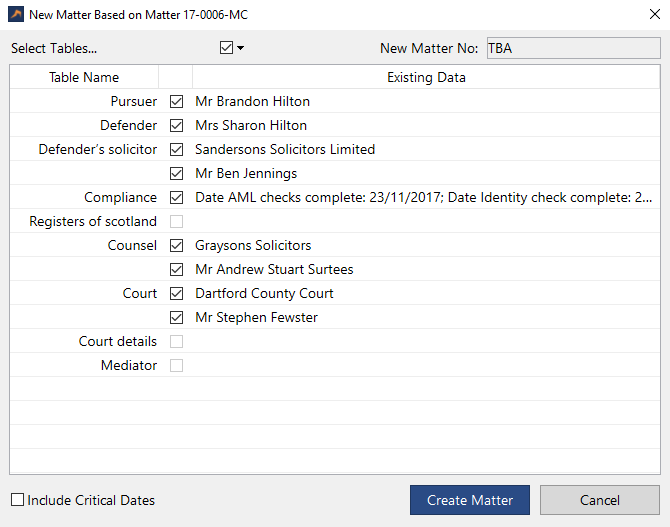Uncheck the Pursuer Mr Brandon Hilton checkbox
The image size is (670, 527).
tap(177, 101)
